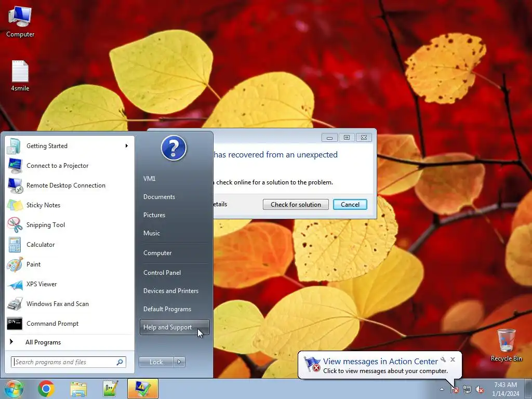532x399 pixels.
Task: Expand the Getting Started submenu arrow
Action: coord(127,146)
